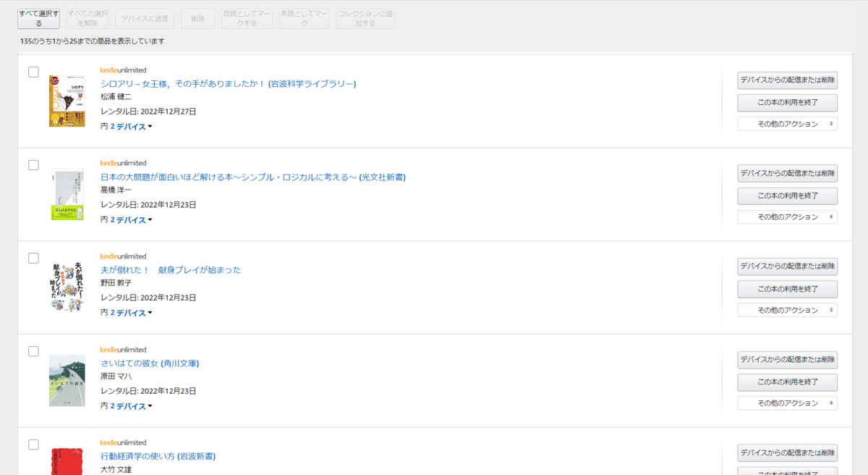Tick checkbox for さいはての彼女
Screen dimensions: 868x475
tap(33, 351)
